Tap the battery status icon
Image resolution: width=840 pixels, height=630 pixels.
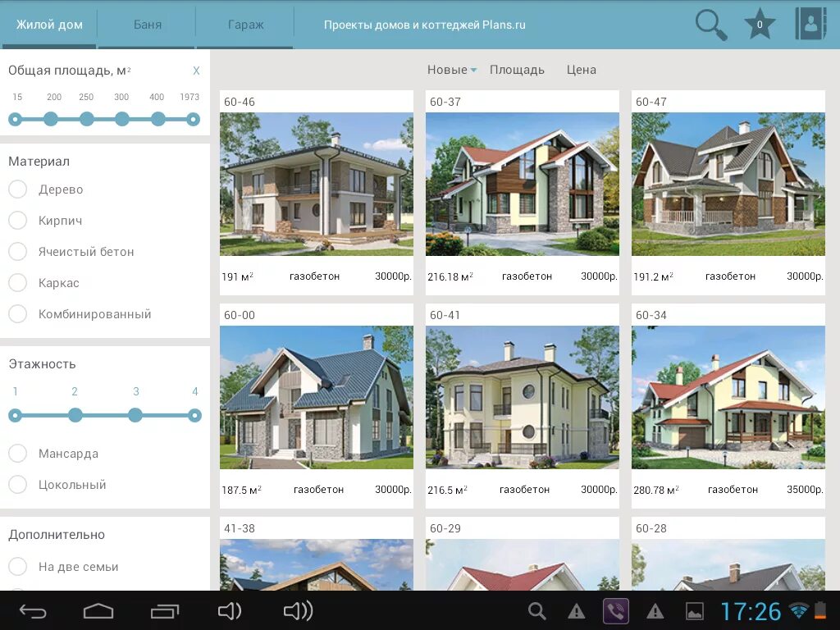[x=820, y=610]
